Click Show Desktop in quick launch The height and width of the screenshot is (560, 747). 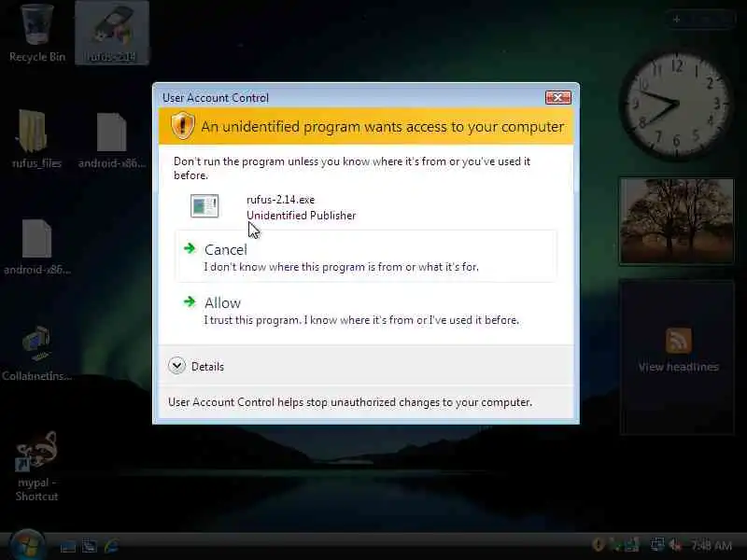[67, 546]
